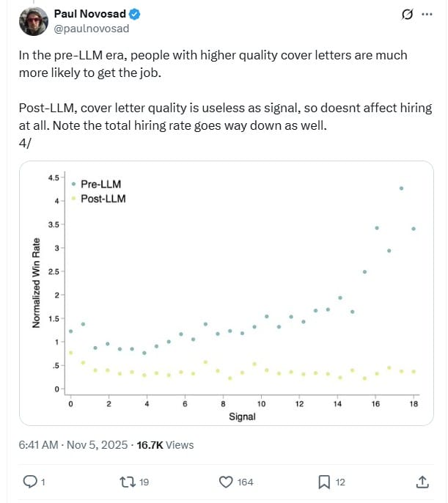Open the 16.7K Views analytics link
Image resolution: width=448 pixels, height=503 pixels.
165,444
